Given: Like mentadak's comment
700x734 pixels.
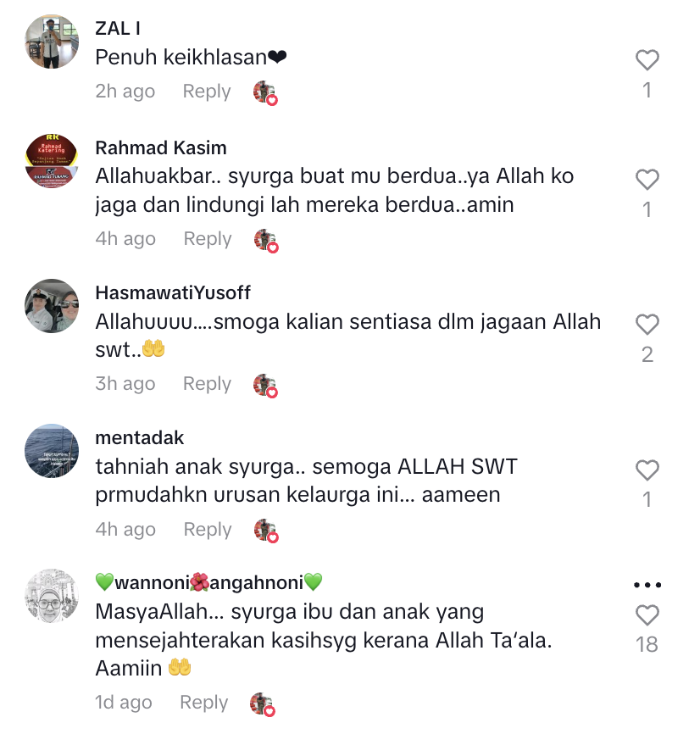Looking at the screenshot, I should click(x=647, y=470).
